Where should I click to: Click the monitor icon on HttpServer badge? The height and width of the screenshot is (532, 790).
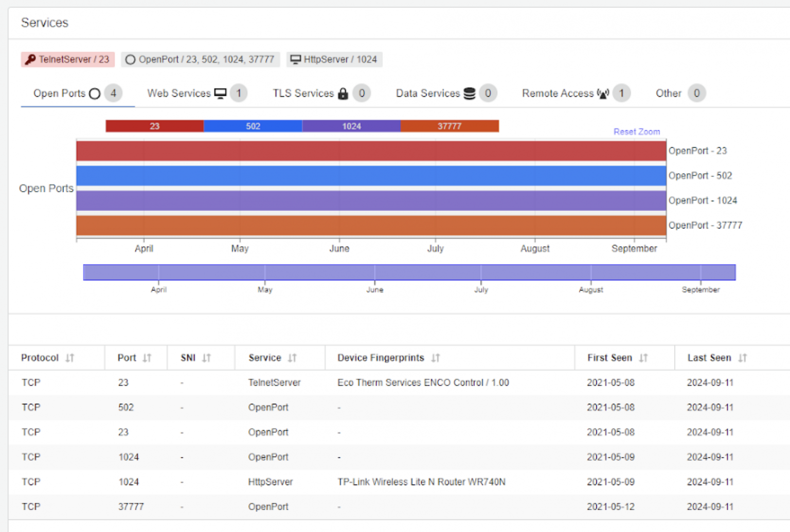click(x=296, y=59)
